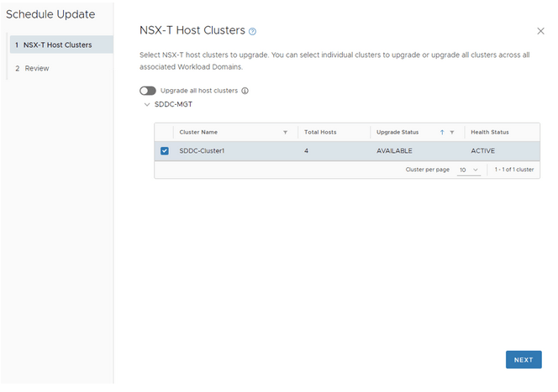This screenshot has width=558, height=392.
Task: Click the Upgrade Status sort arrow
Action: pyautogui.click(x=442, y=133)
